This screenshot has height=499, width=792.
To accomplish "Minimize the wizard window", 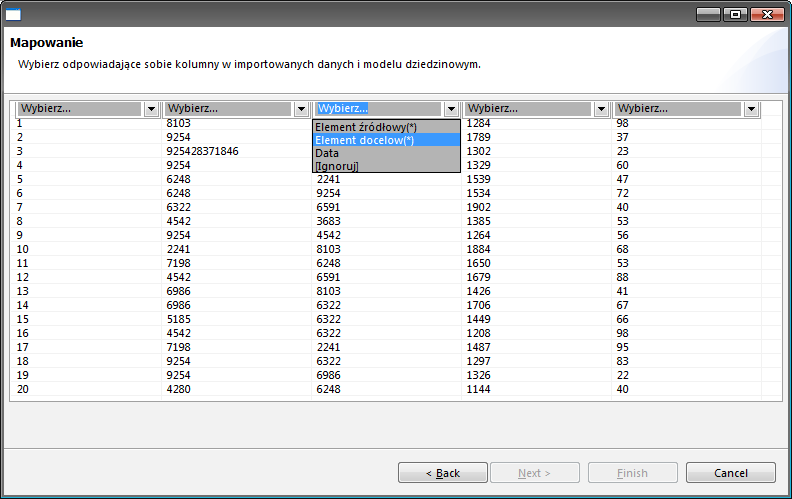I will point(708,14).
